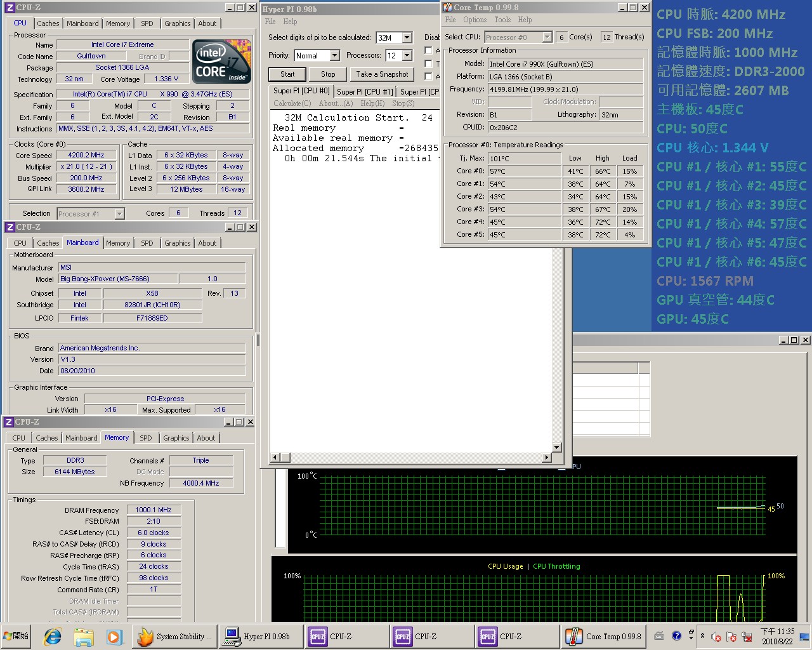The height and width of the screenshot is (650, 812).
Task: Click the Core Voltage 1.336 V field
Action: pyautogui.click(x=166, y=79)
